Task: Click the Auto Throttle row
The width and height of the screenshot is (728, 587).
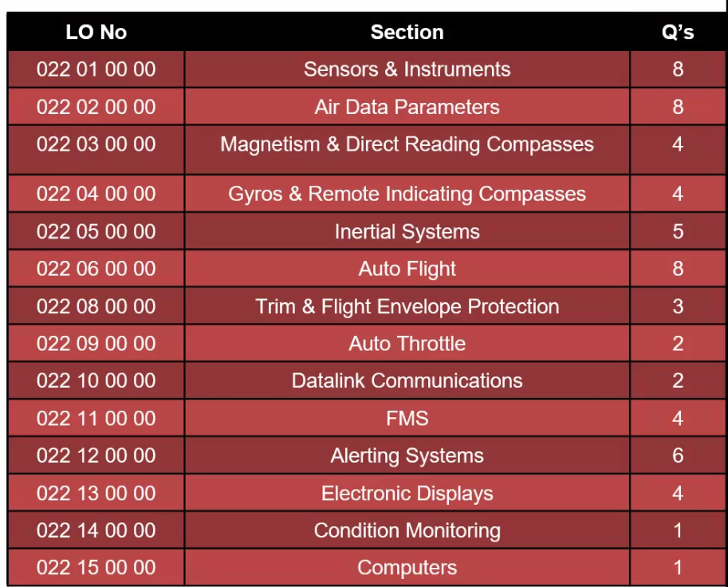Action: 407,344
